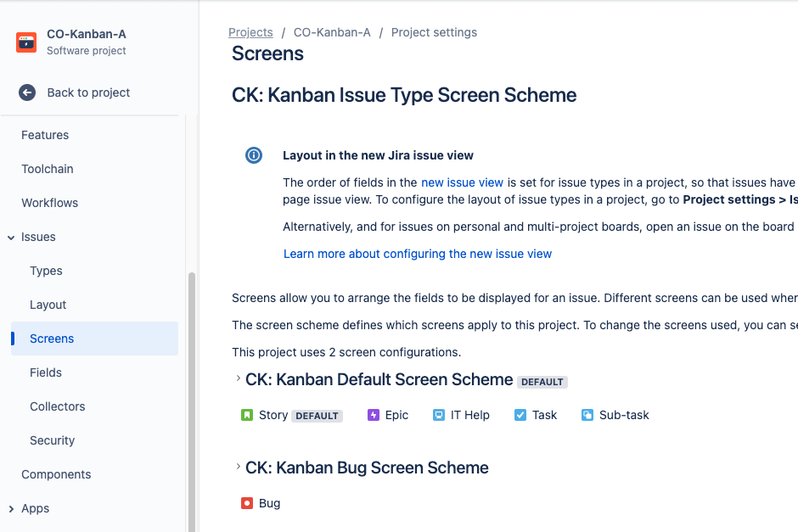Open the Fields settings page
Viewport: 798px width, 532px height.
coord(46,372)
